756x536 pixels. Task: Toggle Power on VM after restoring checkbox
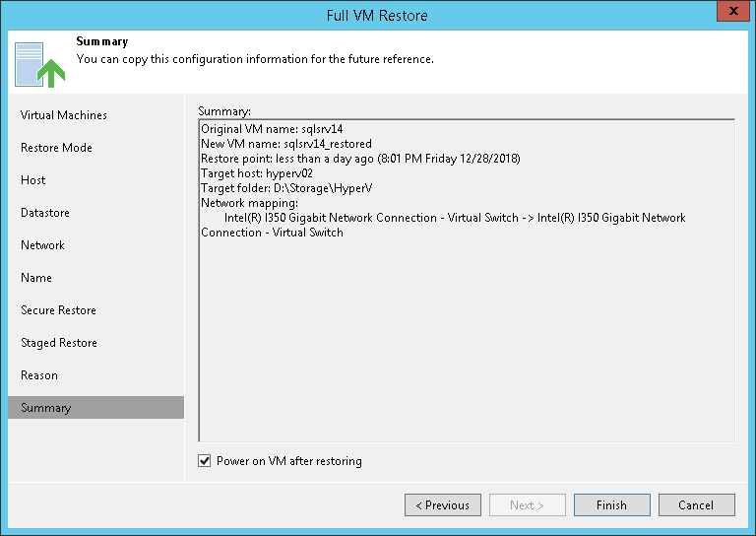click(205, 461)
